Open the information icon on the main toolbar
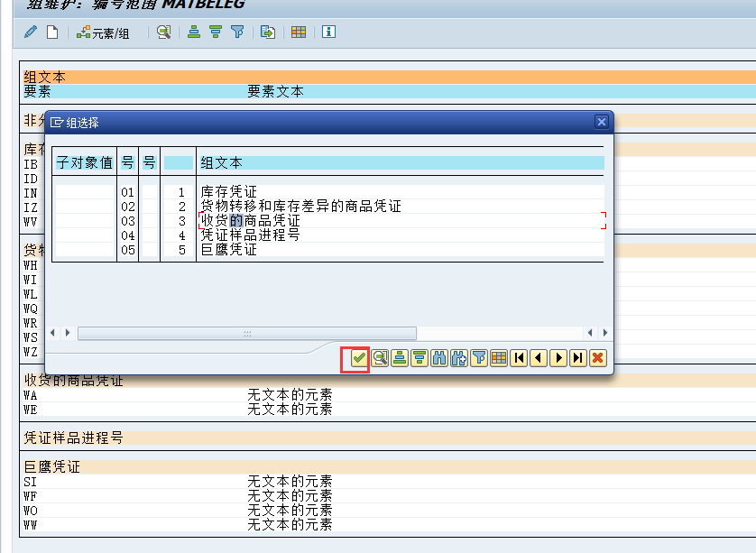Screen dimensions: 756x553 point(327,32)
